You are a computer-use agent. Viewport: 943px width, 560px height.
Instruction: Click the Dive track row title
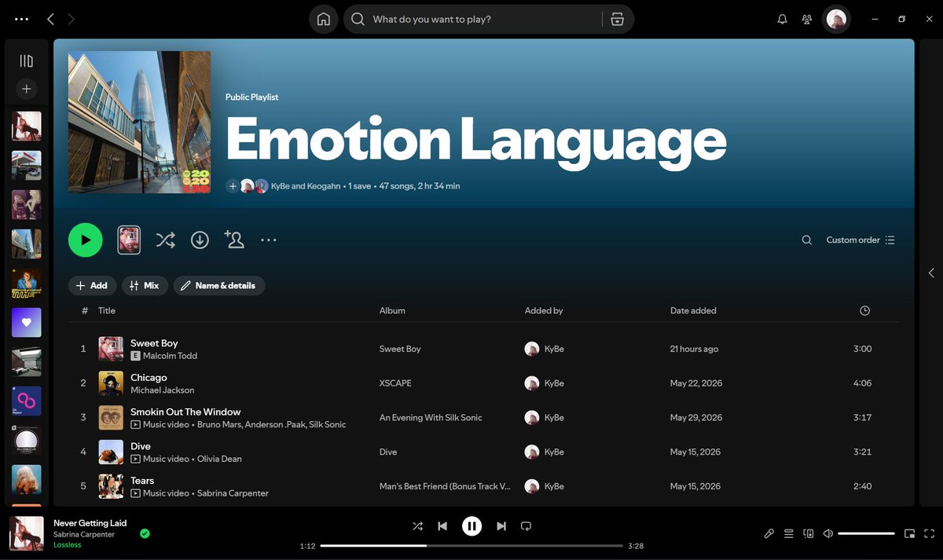point(141,446)
